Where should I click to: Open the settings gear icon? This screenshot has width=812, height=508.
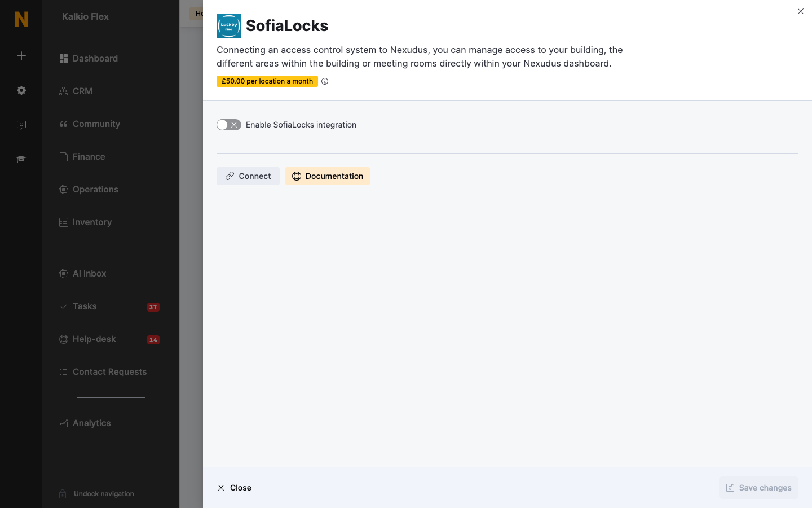coord(21,90)
